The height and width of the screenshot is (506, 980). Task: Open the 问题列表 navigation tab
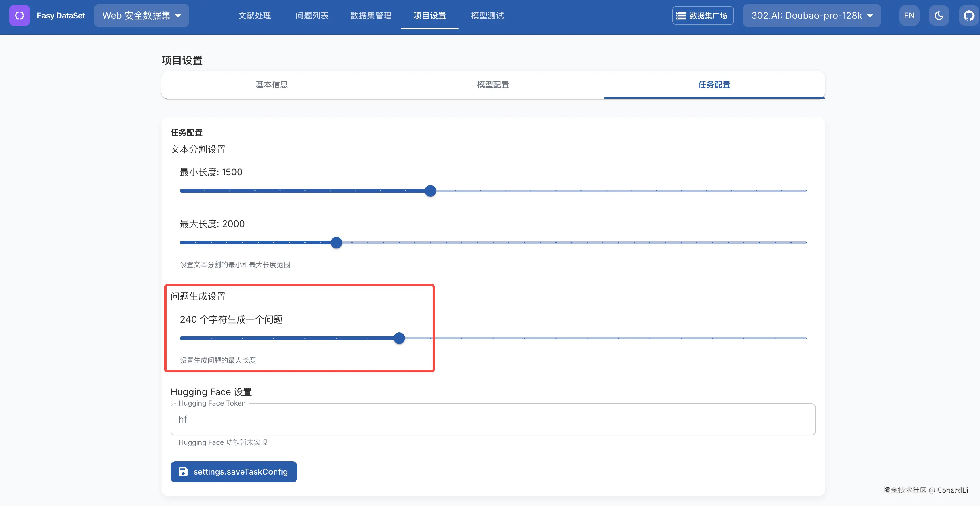(312, 16)
